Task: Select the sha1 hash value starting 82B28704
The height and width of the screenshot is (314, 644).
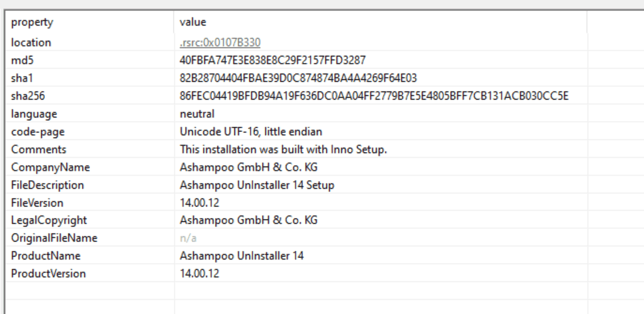Action: coord(299,78)
